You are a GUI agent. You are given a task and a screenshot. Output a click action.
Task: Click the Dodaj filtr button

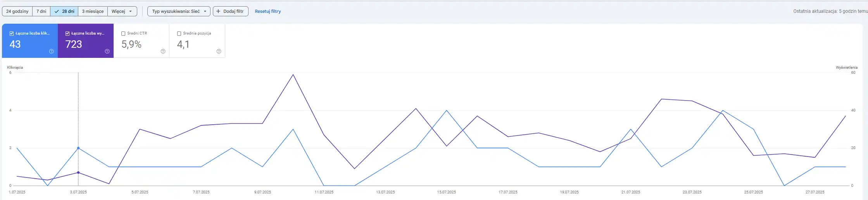pos(230,11)
